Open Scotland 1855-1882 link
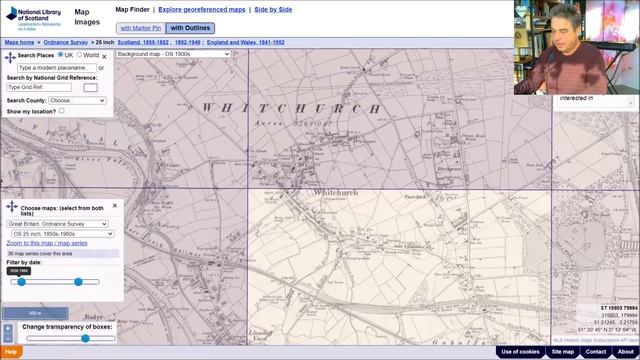640x360 pixels. click(143, 42)
